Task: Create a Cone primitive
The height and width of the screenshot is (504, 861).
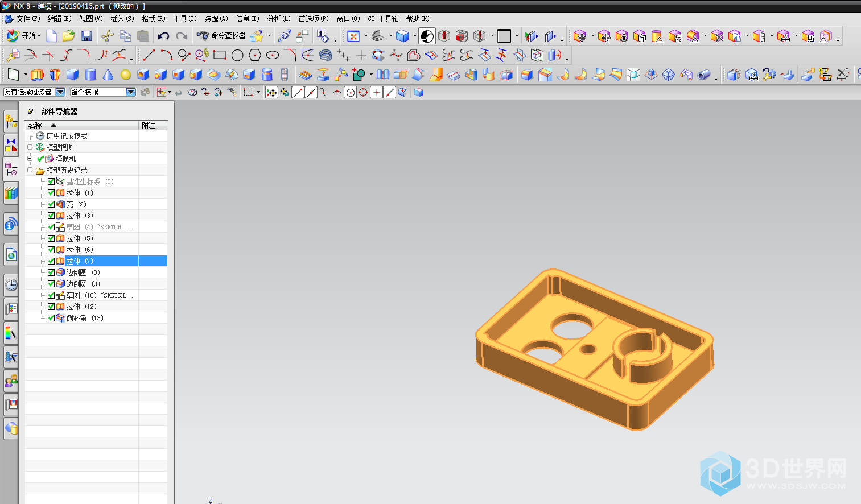Action: [x=108, y=75]
